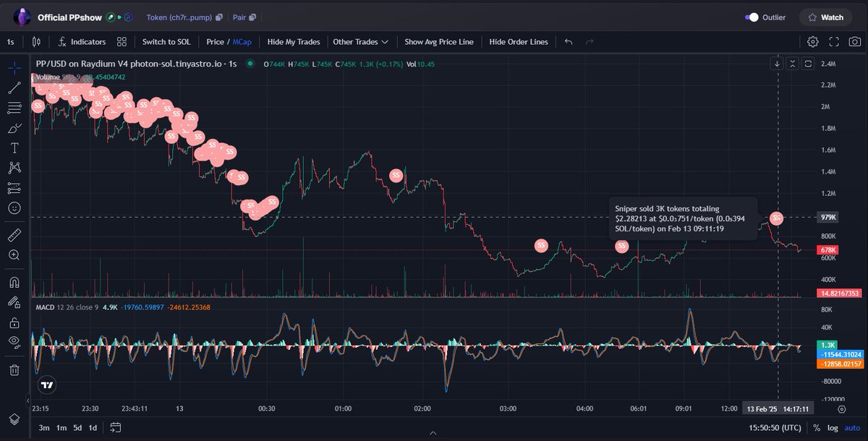Open chart settings gear

pos(813,42)
